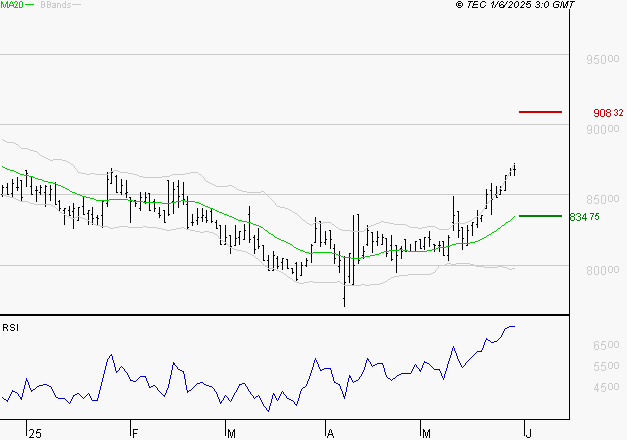Click the 900.00 price axis label
The height and width of the screenshot is (440, 627).
[x=603, y=129]
